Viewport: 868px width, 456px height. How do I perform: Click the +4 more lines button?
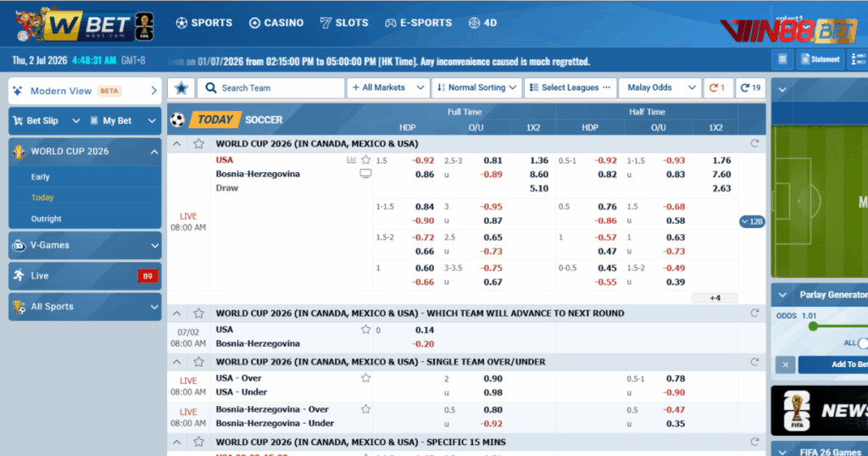click(x=715, y=298)
